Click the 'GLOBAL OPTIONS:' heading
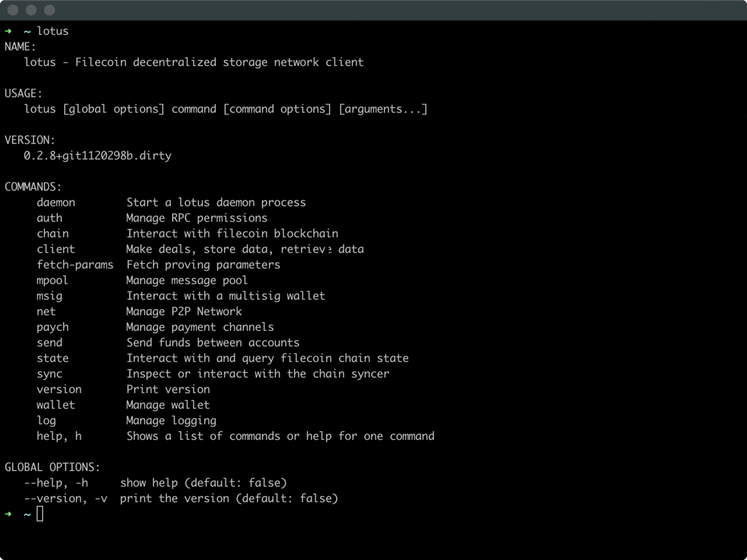This screenshot has height=560, width=747. 52,467
